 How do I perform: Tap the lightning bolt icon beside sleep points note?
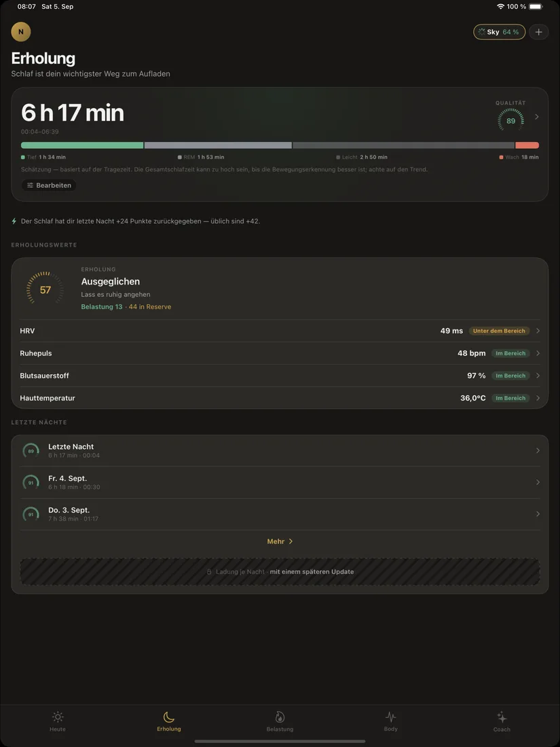tap(14, 221)
